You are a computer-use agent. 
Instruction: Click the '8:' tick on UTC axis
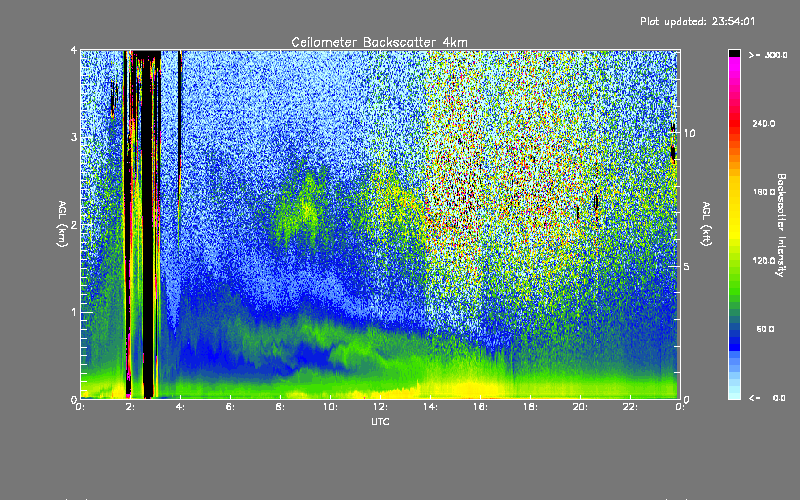click(x=281, y=407)
